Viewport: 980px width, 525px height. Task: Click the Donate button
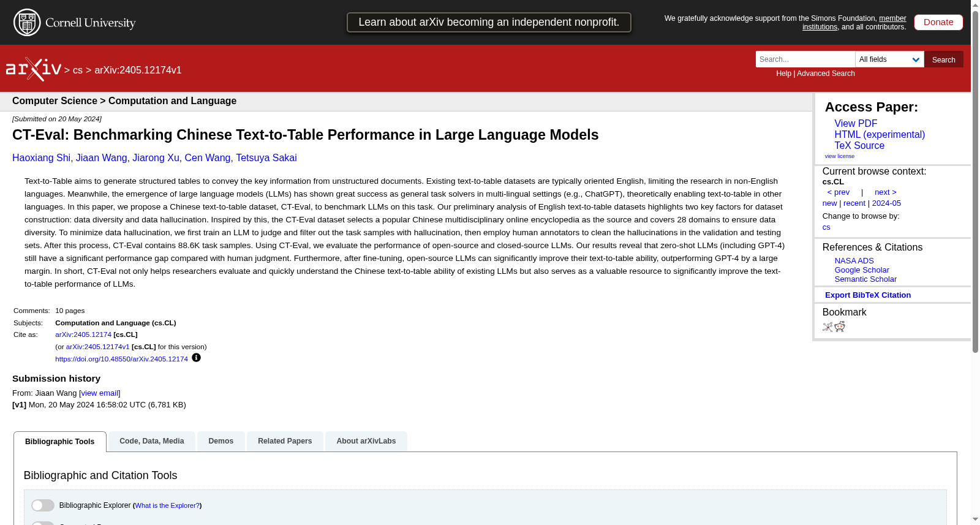[x=938, y=22]
